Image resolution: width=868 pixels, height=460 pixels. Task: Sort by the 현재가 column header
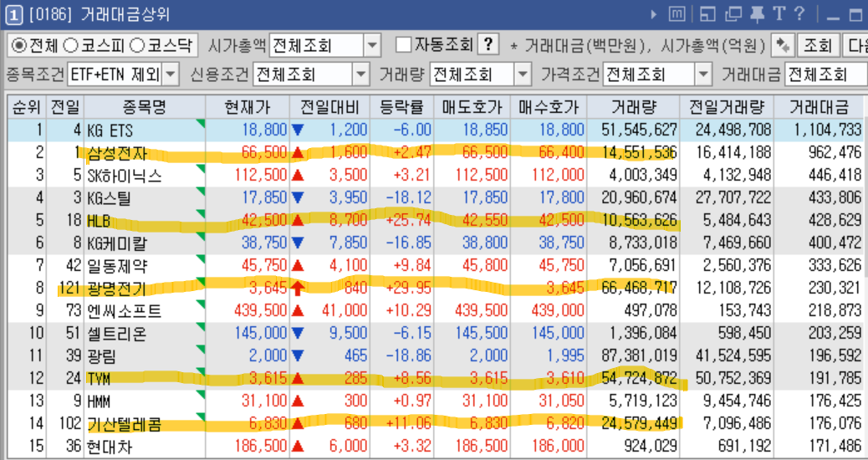point(248,107)
